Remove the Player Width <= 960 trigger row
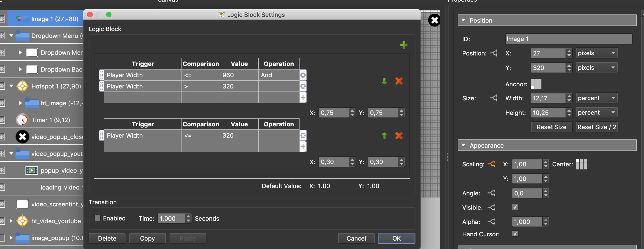Image resolution: width=644 pixels, height=249 pixels. (303, 75)
